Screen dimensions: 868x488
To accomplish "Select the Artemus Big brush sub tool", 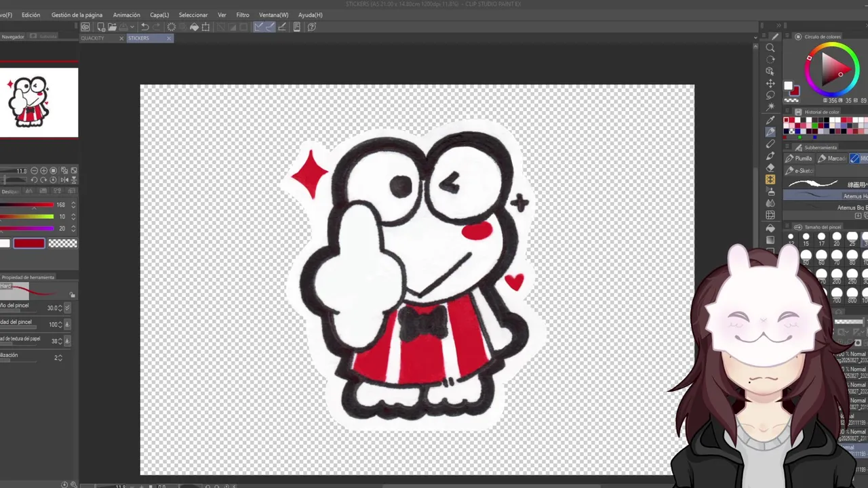I will (x=825, y=207).
